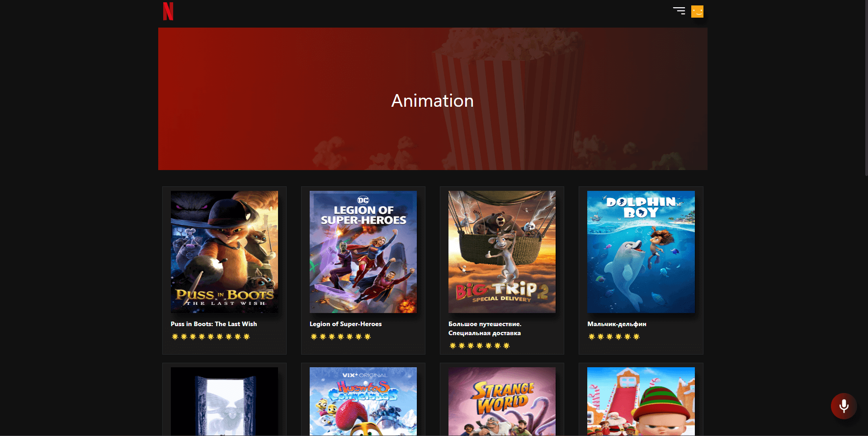Open the Мальчик-дельфин title link

617,324
